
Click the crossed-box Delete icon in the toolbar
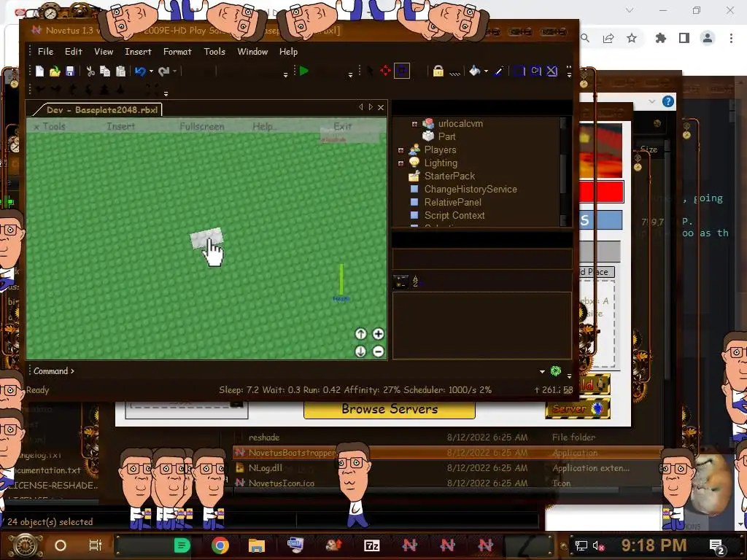[551, 71]
